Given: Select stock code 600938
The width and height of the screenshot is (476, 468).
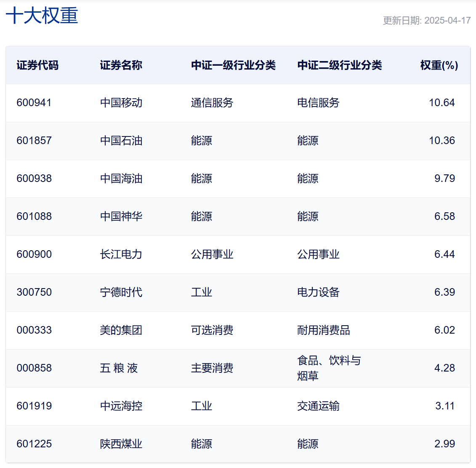Looking at the screenshot, I should pos(34,178).
